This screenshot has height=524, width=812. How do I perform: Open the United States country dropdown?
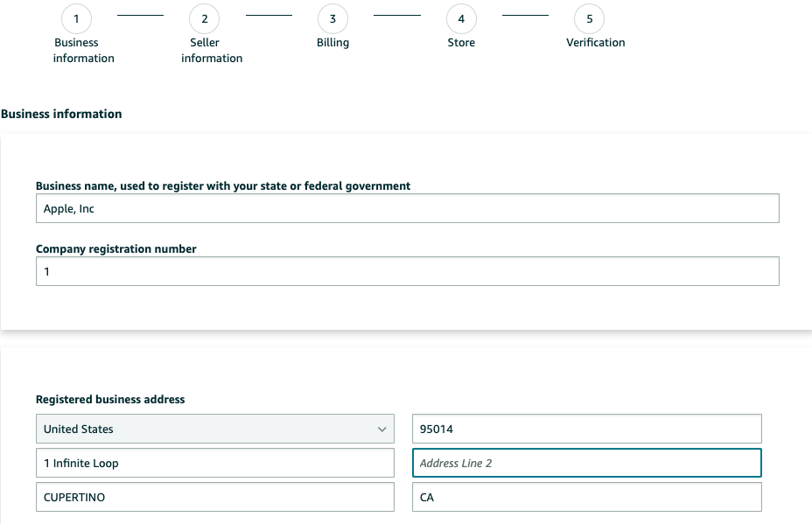pyautogui.click(x=215, y=429)
